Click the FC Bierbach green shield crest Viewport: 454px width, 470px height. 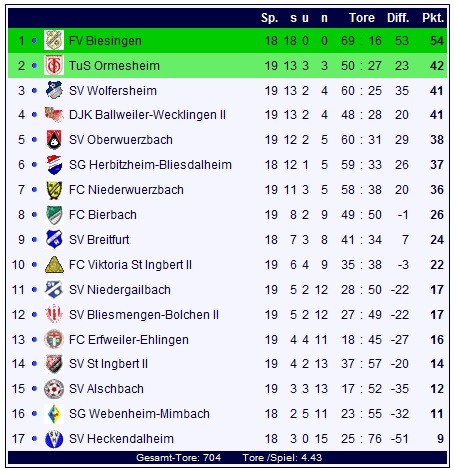[54, 215]
